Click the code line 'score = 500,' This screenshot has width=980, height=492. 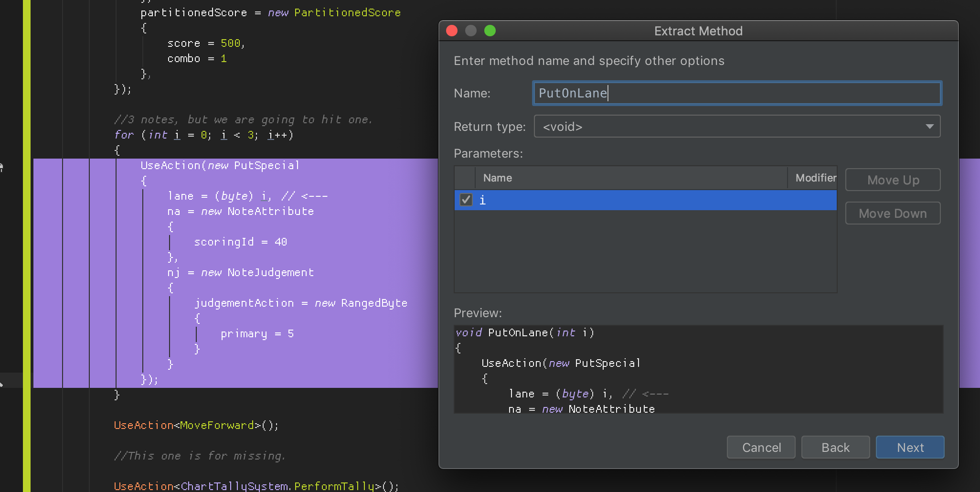[x=206, y=43]
